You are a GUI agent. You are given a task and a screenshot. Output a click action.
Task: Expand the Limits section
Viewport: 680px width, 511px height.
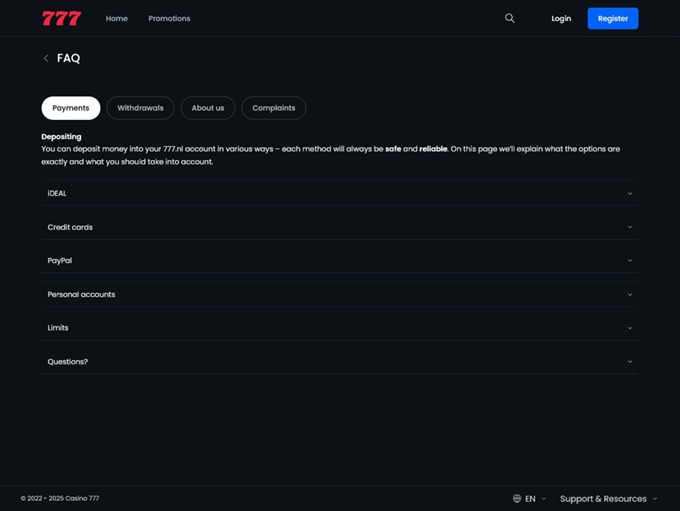pyautogui.click(x=339, y=328)
